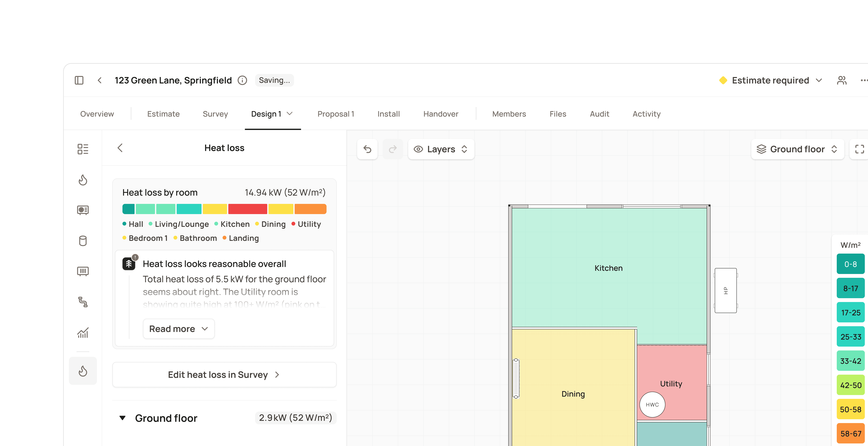Open the radiator emitters sidebar icon
868x446 pixels.
pyautogui.click(x=83, y=271)
